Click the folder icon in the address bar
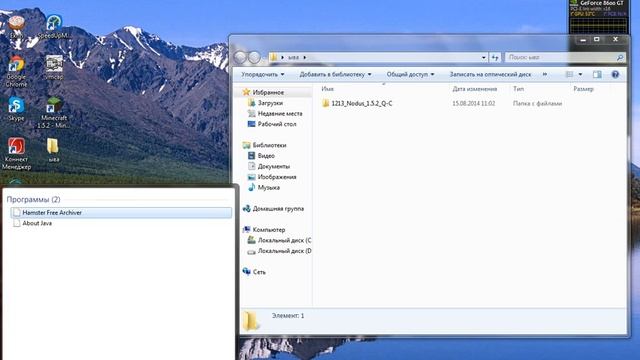 tap(273, 58)
